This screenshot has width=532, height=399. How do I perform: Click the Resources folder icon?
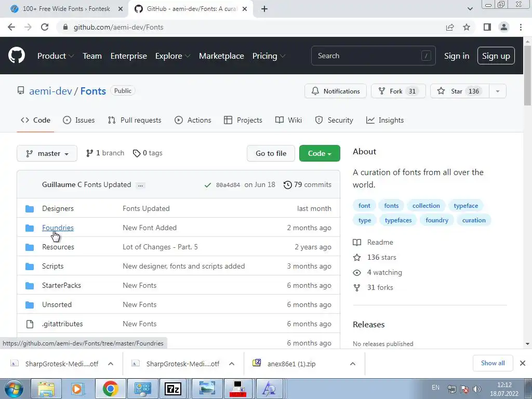point(30,247)
